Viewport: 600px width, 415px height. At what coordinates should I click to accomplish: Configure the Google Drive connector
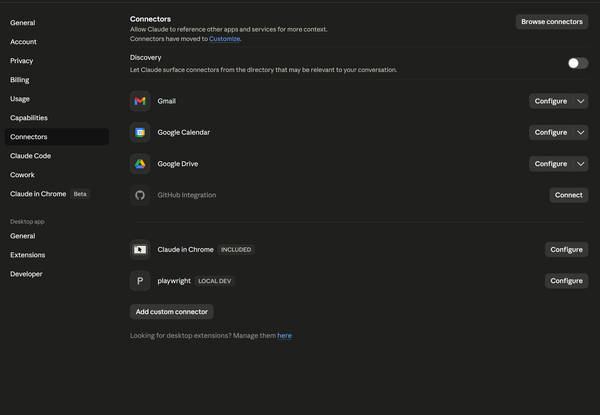pos(551,164)
